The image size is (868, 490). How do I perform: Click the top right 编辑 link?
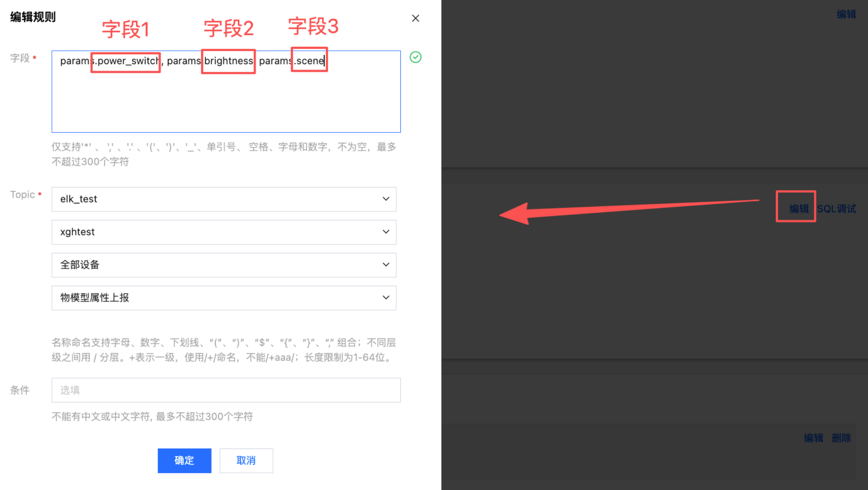pyautogui.click(x=846, y=14)
